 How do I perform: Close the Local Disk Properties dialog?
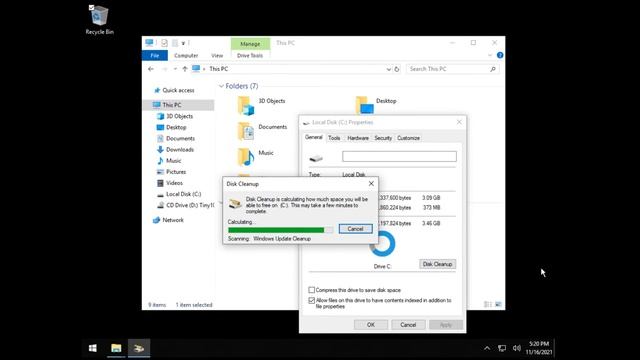[459, 122]
